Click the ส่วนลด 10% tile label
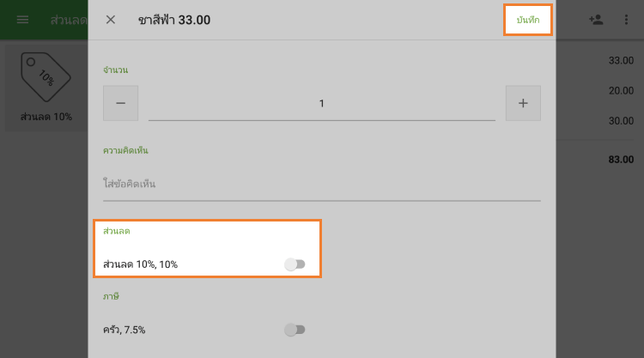 click(x=46, y=116)
